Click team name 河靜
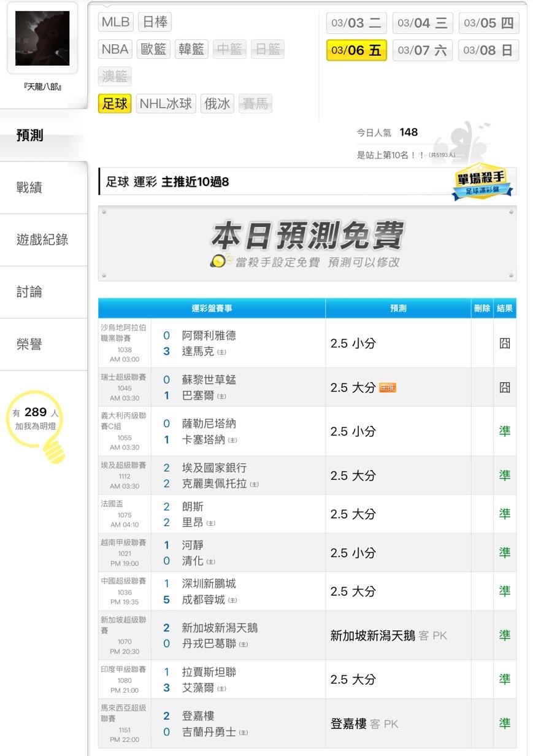Screen dimensions: 533x756 193,545
